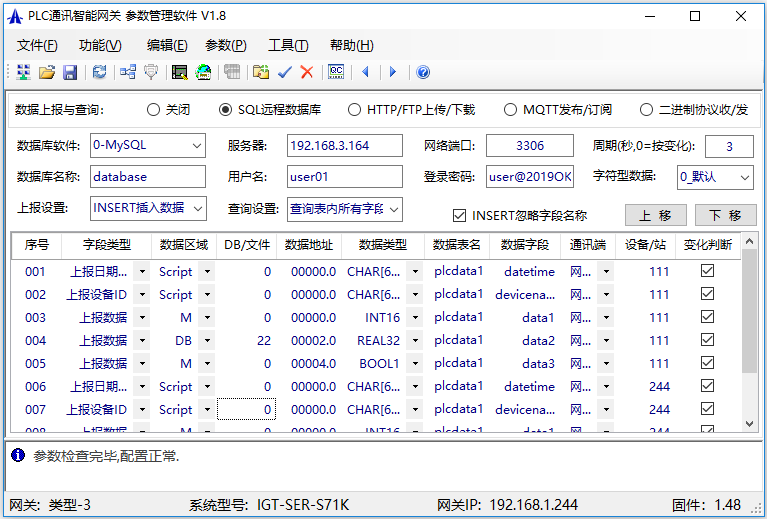Open the 字符型数据 0_默认 dropdown
The width and height of the screenshot is (767, 519).
[745, 177]
